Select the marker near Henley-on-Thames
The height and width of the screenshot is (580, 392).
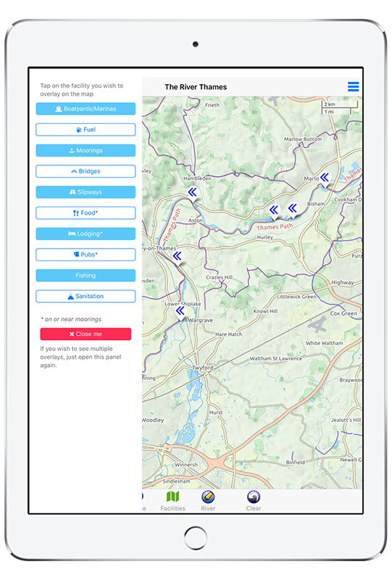(x=178, y=257)
